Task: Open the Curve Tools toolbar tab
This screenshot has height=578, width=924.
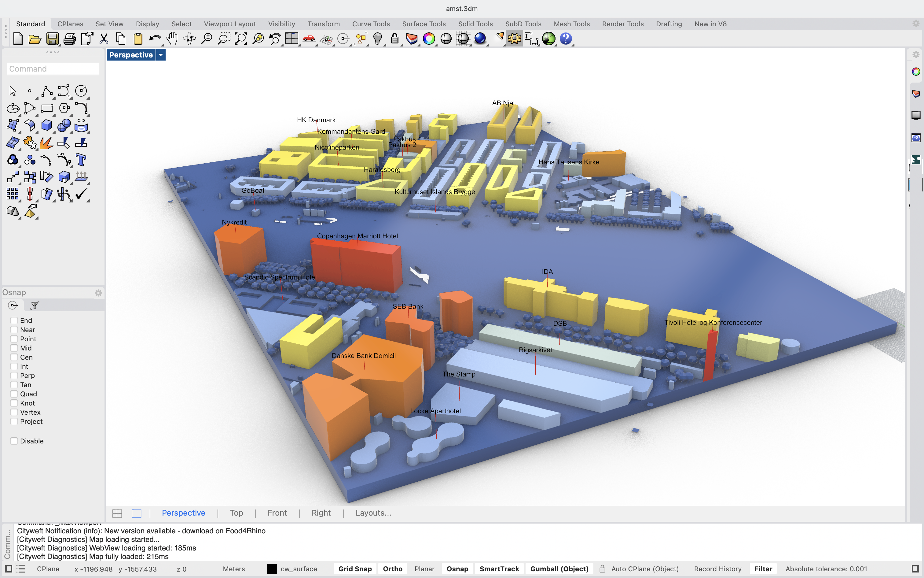Action: point(371,24)
